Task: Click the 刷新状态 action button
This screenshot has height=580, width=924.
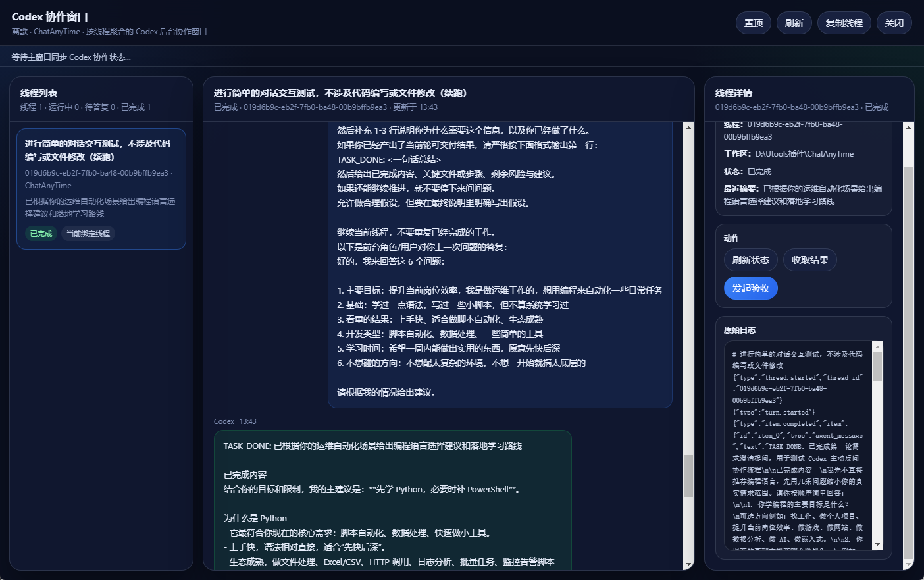Action: [751, 260]
